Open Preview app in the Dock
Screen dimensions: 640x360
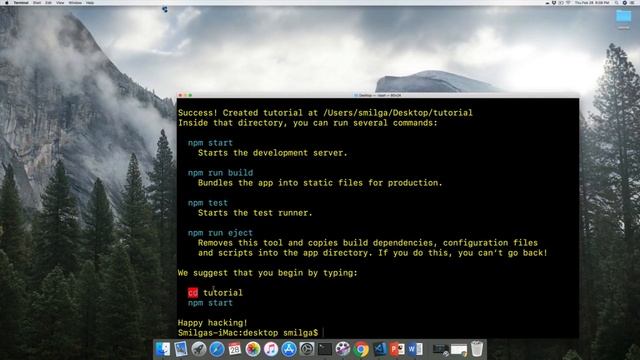(180, 349)
